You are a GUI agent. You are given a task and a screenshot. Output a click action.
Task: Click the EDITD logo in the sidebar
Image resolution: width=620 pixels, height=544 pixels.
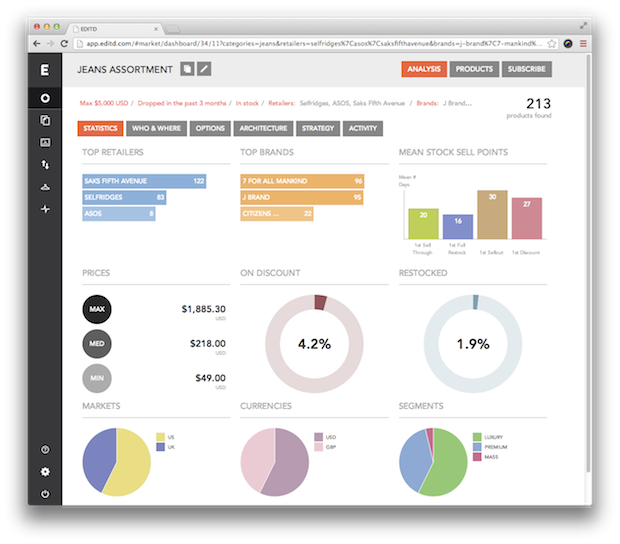45,70
